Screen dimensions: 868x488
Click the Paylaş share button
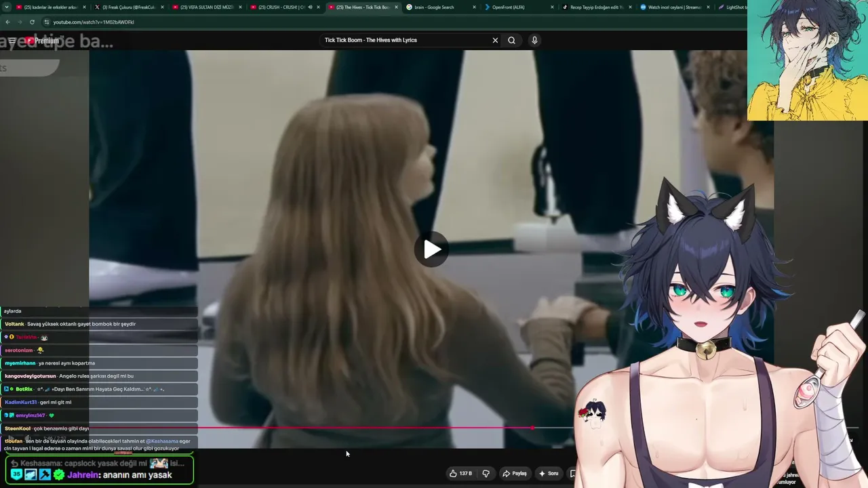click(515, 473)
